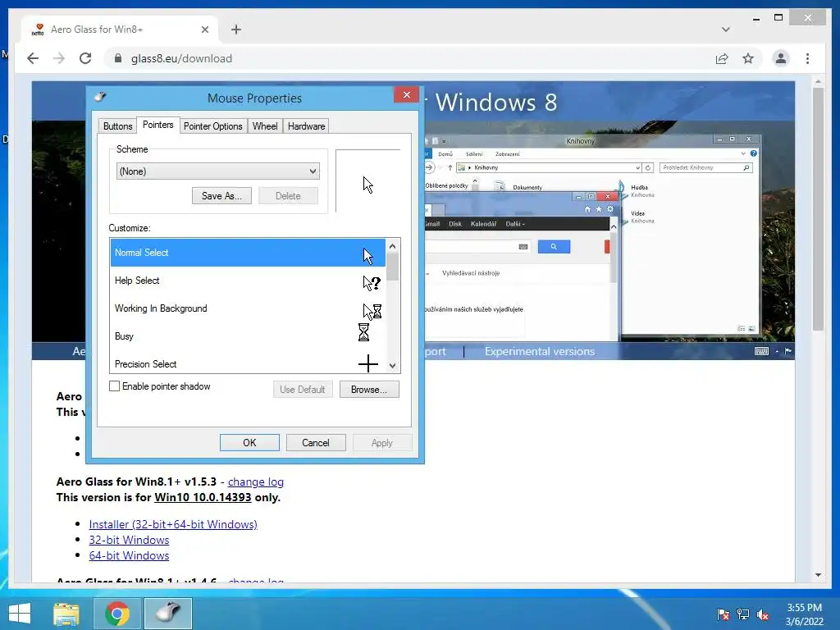The image size is (840, 630).
Task: Click the Browse... button
Action: tap(369, 390)
